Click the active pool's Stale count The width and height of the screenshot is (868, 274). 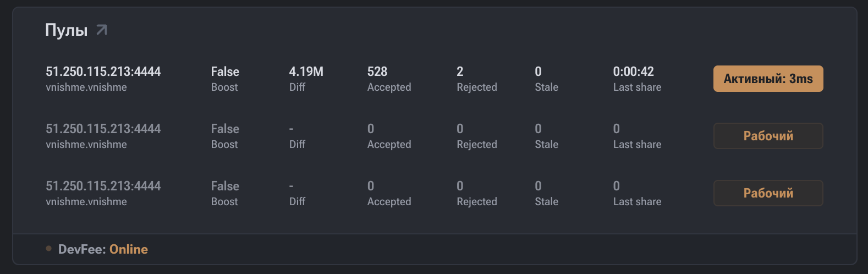tap(538, 72)
